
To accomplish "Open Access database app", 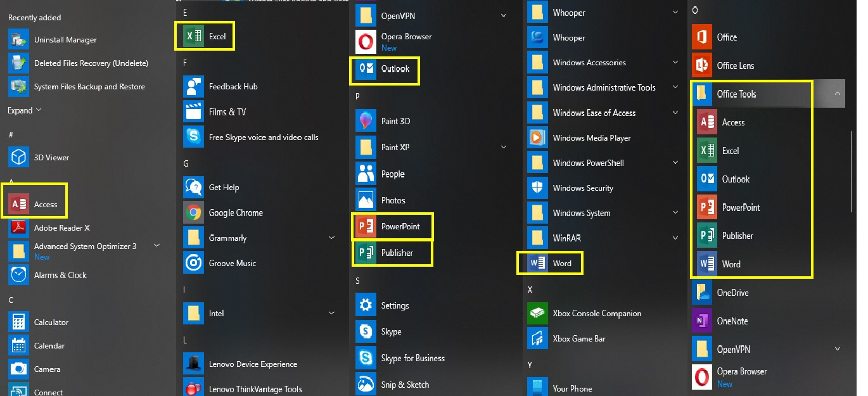I will click(35, 201).
